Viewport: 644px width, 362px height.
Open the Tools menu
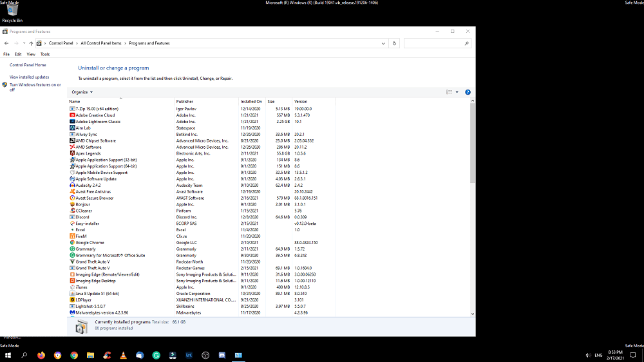[45, 54]
